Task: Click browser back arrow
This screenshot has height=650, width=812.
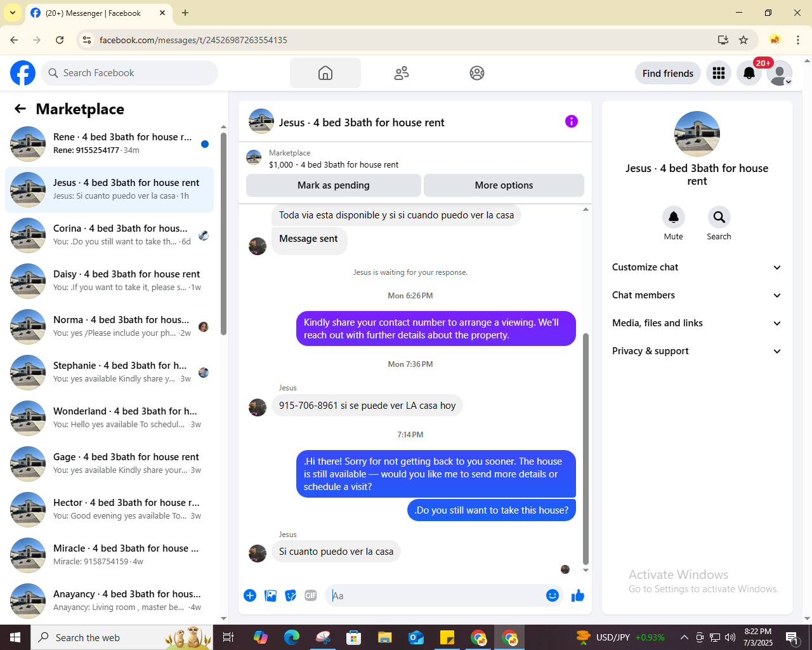Action: [x=14, y=40]
